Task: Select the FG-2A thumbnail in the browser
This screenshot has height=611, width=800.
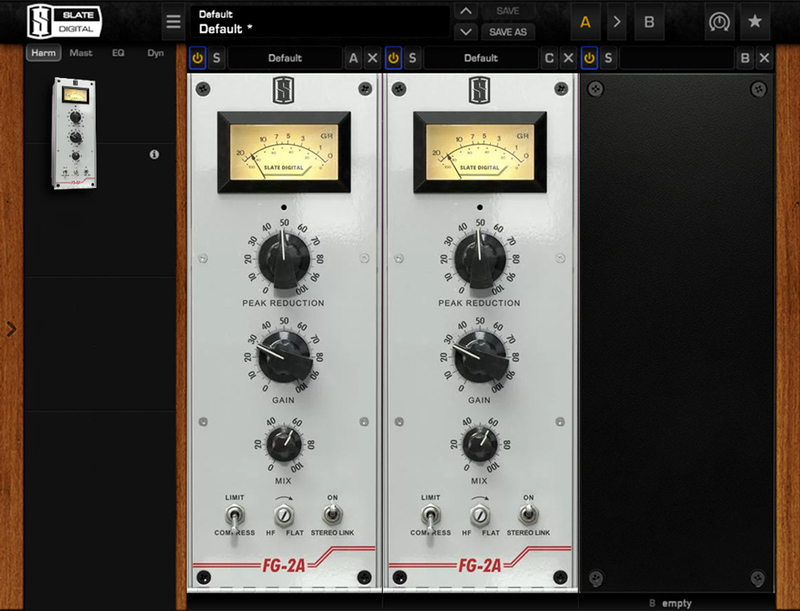Action: coord(74,133)
